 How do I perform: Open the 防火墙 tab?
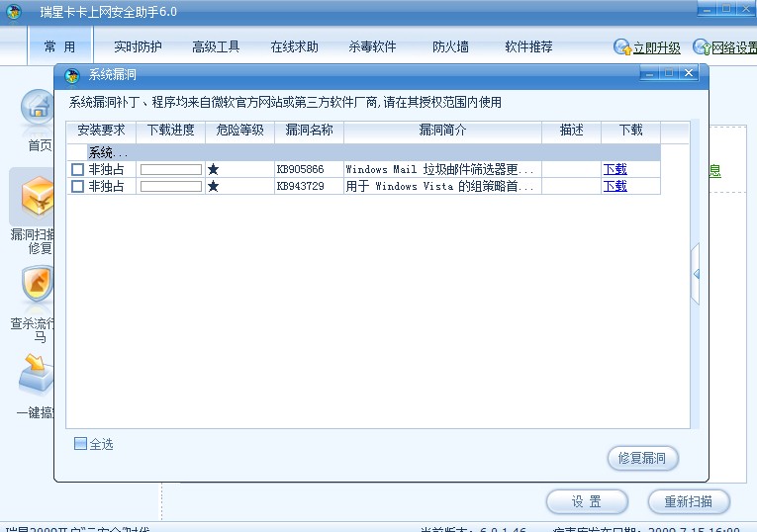point(450,46)
